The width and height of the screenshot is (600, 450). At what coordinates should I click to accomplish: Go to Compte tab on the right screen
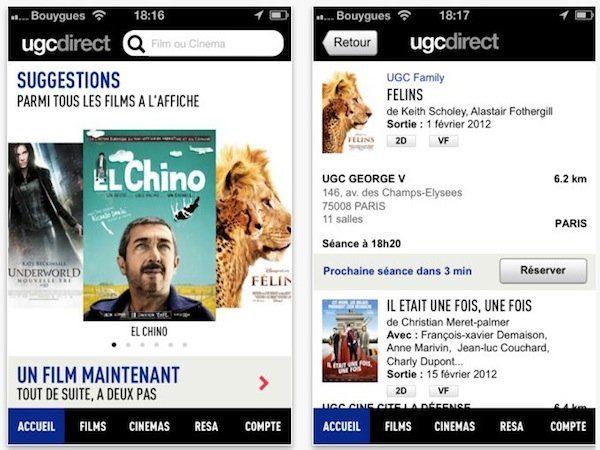point(568,426)
